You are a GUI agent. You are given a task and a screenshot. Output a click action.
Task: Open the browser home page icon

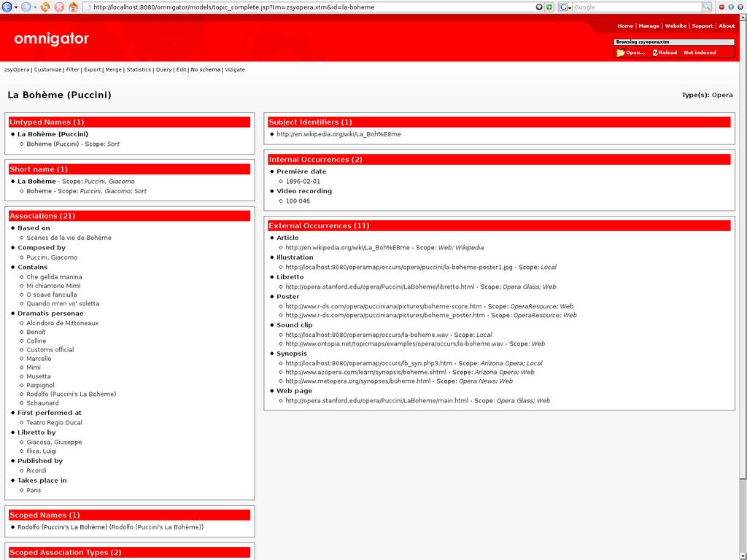click(x=73, y=7)
